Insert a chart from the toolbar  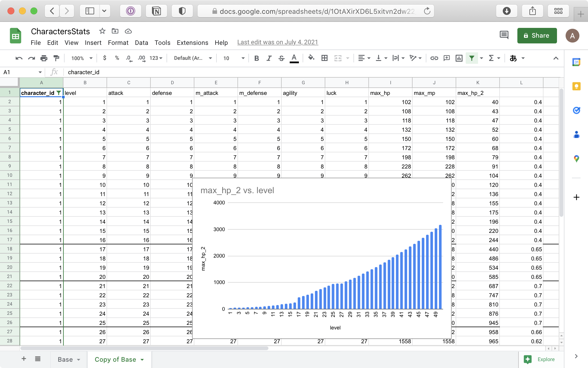click(x=459, y=58)
